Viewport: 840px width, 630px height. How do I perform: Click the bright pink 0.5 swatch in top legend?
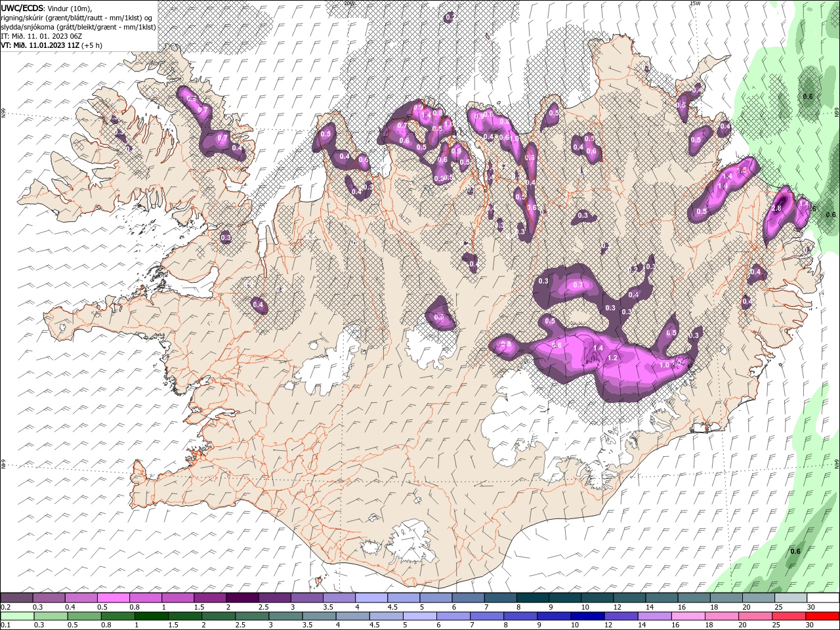click(x=113, y=598)
